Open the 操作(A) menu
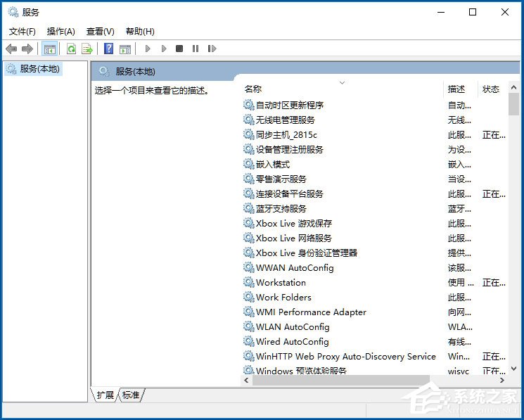 (60, 32)
